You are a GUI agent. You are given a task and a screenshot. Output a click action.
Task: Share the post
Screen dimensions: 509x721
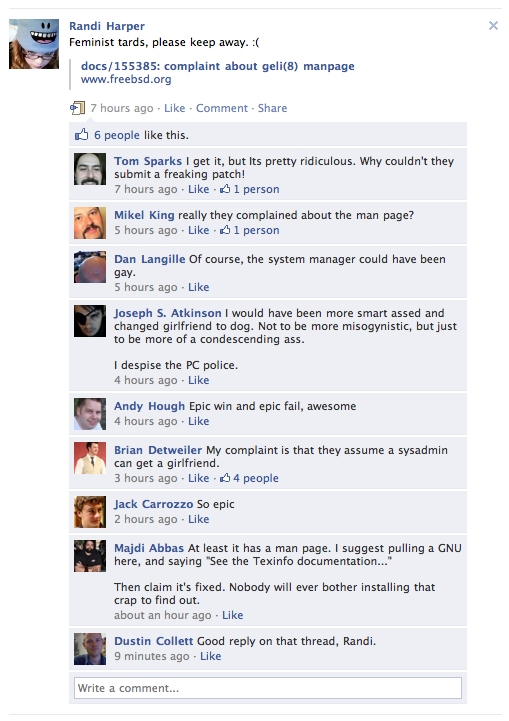[272, 108]
